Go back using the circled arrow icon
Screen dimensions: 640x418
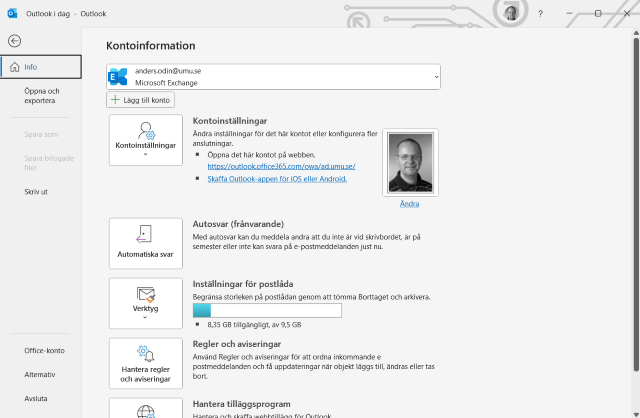tap(15, 41)
